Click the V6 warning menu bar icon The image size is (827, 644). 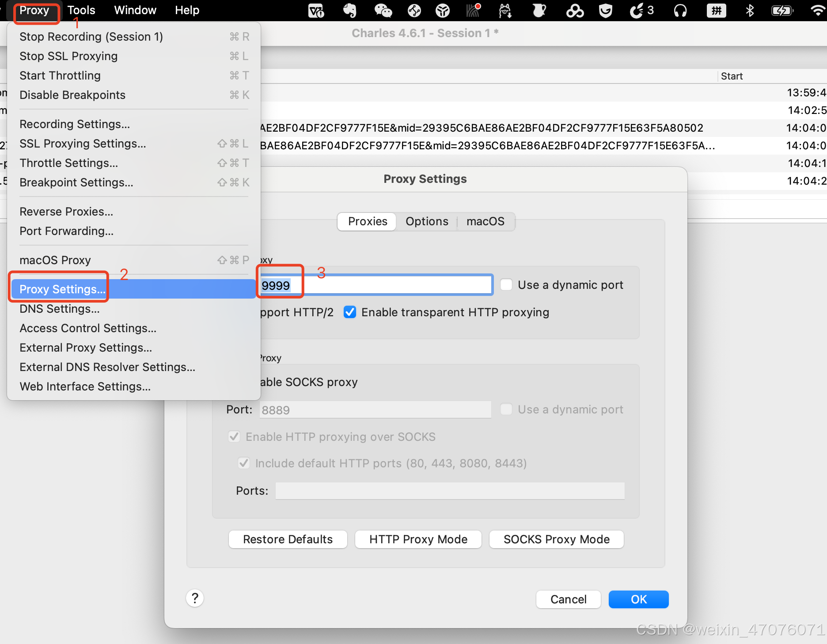click(316, 10)
